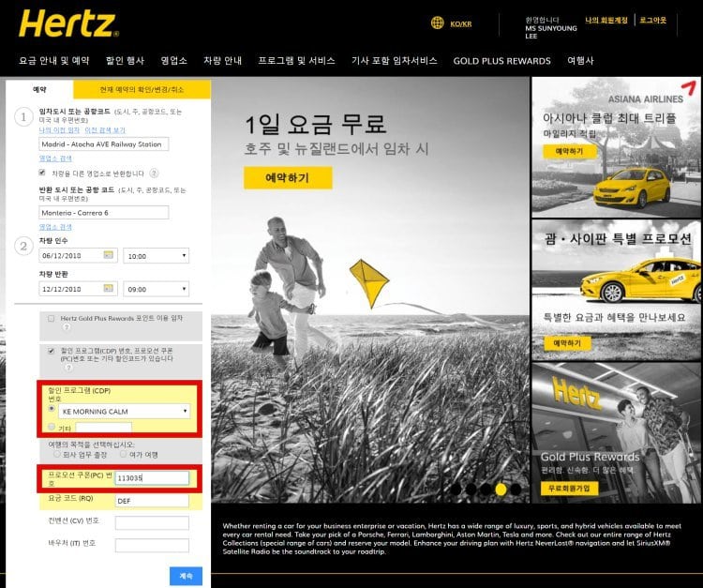Click the 기타 CDP number field
This screenshot has width=703, height=588.
(x=103, y=428)
